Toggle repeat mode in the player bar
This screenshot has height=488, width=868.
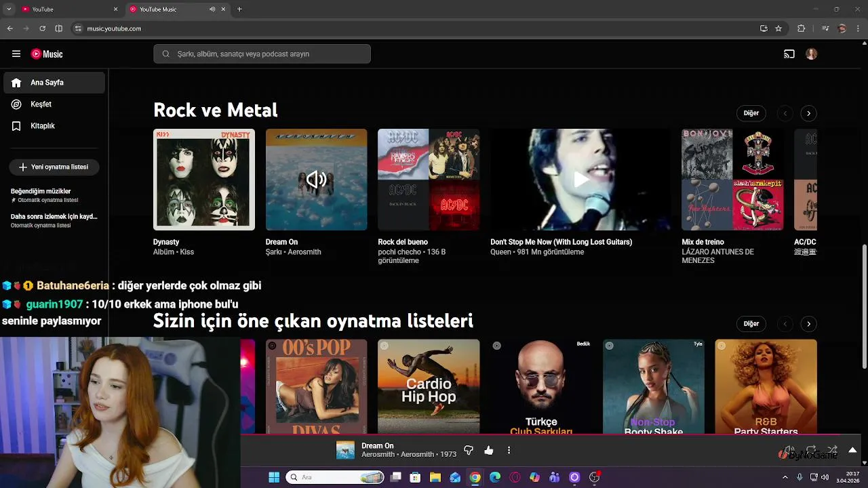pyautogui.click(x=811, y=450)
